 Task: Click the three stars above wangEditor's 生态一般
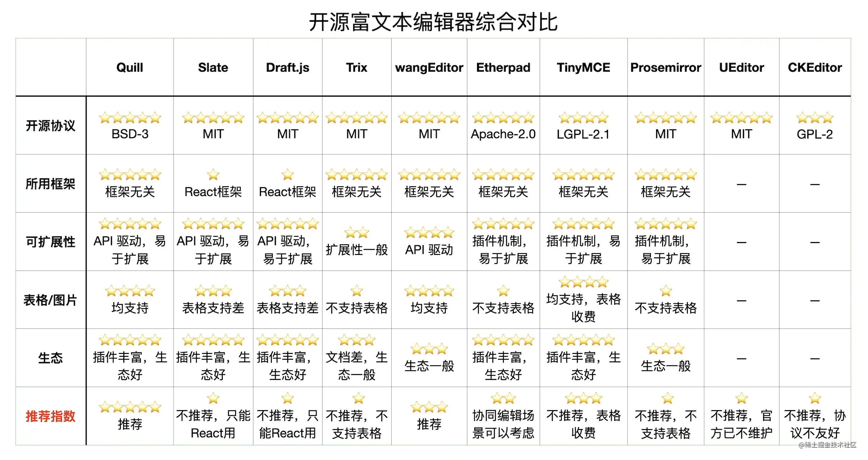coord(429,349)
